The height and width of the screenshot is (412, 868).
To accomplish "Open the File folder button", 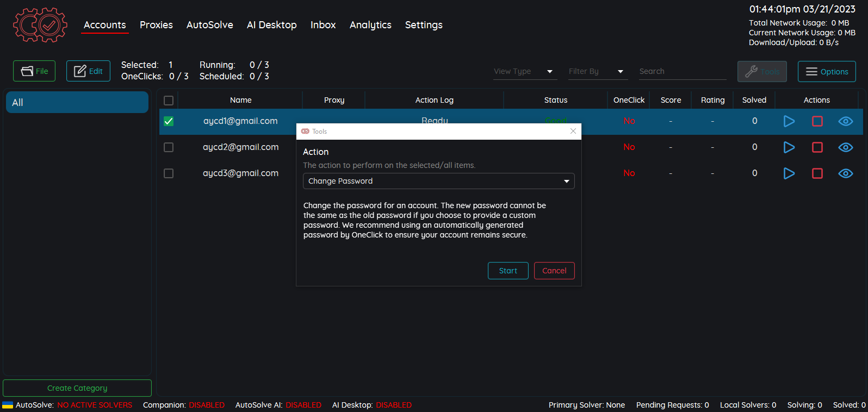I will pyautogui.click(x=34, y=71).
